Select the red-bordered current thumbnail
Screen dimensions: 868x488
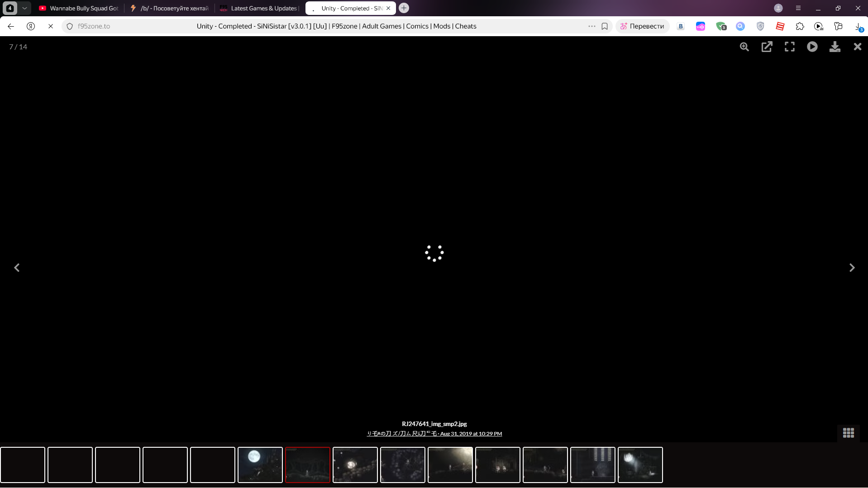pos(308,465)
